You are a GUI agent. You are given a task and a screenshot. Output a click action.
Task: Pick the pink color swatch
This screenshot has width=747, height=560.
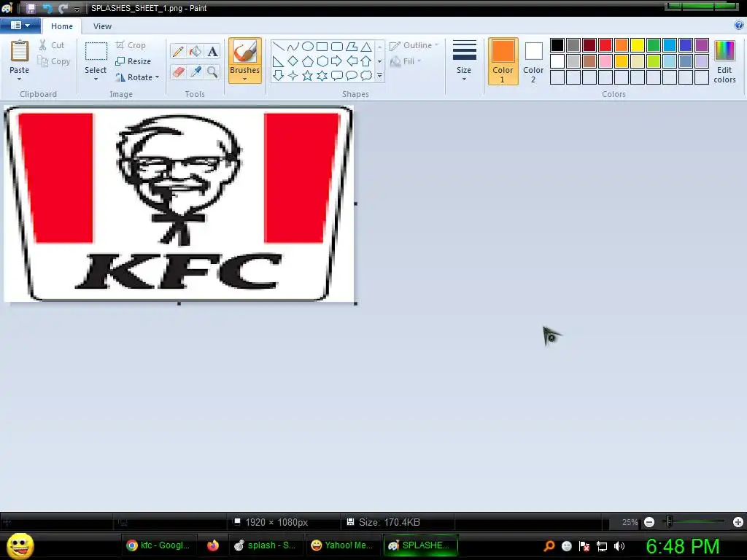point(605,61)
